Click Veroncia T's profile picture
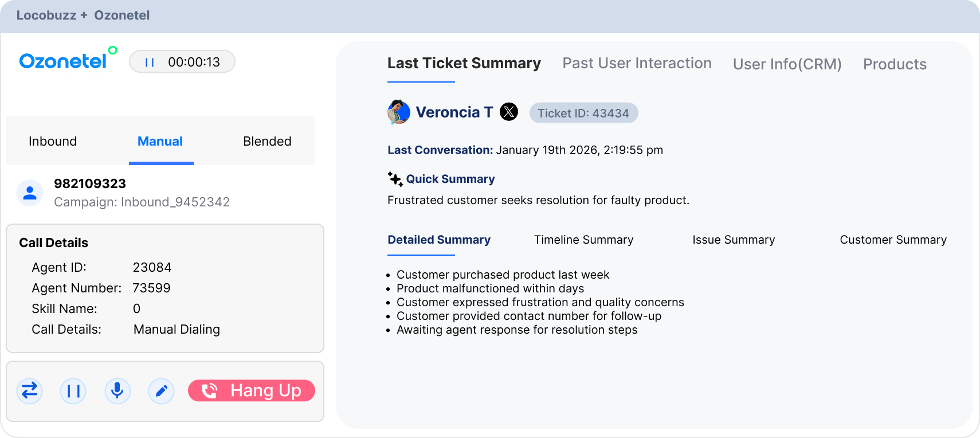Viewport: 980px width, 438px height. pyautogui.click(x=399, y=112)
